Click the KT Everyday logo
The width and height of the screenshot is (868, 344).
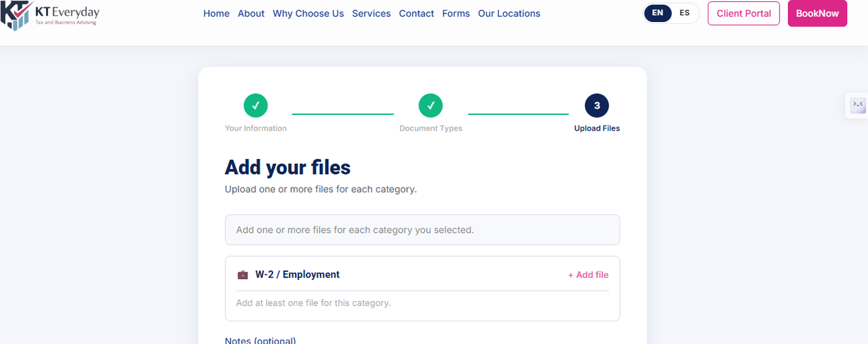click(50, 16)
